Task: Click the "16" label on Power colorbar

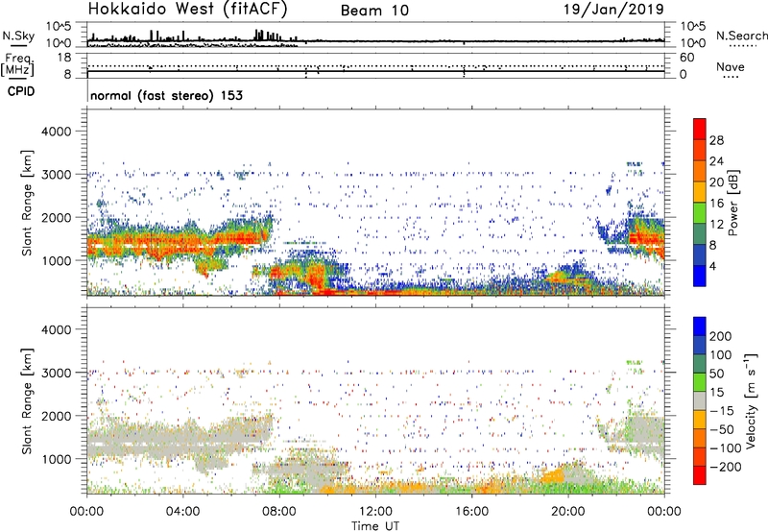Action: 716,204
